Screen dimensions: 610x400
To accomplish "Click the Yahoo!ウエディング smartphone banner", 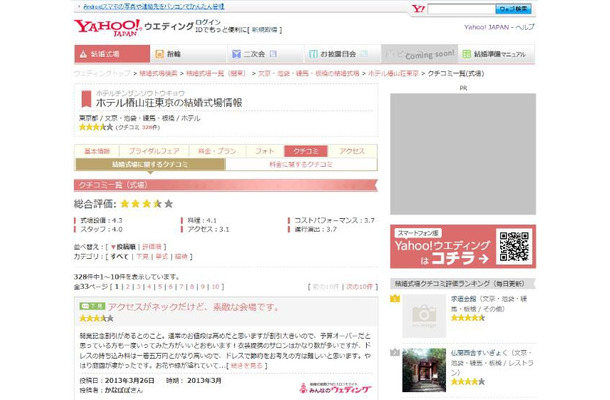I will click(463, 246).
